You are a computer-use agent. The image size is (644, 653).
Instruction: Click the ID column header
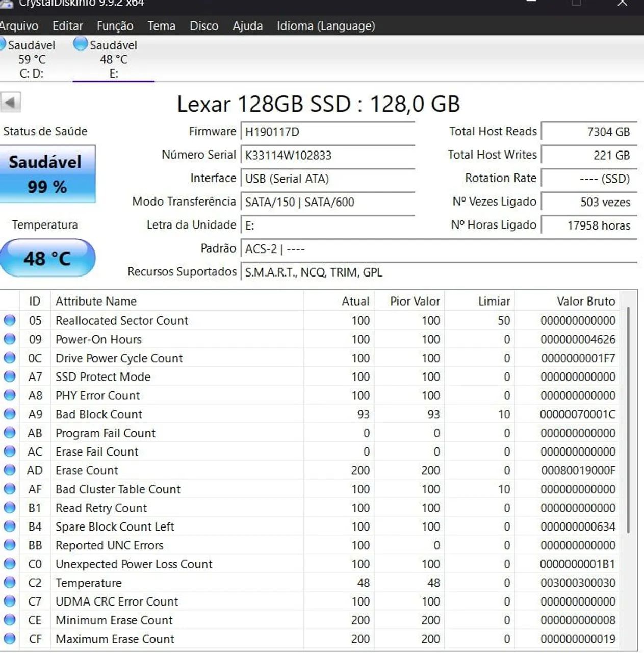(x=35, y=301)
